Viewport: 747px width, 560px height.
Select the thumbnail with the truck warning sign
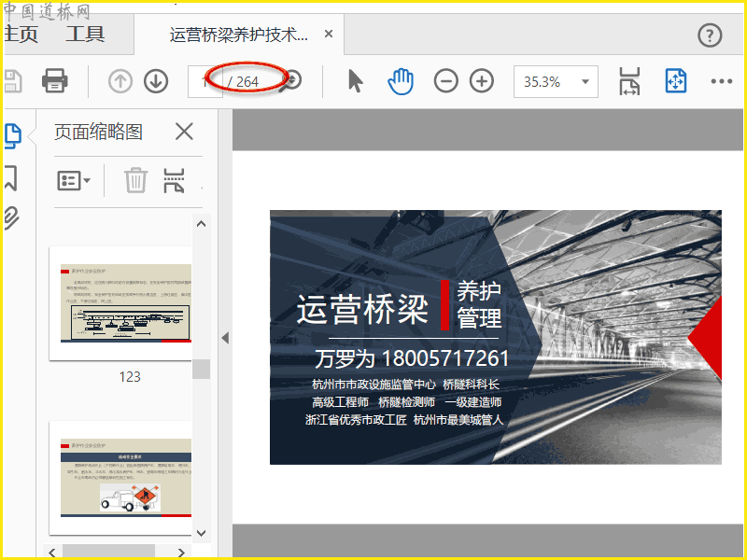tap(121, 478)
